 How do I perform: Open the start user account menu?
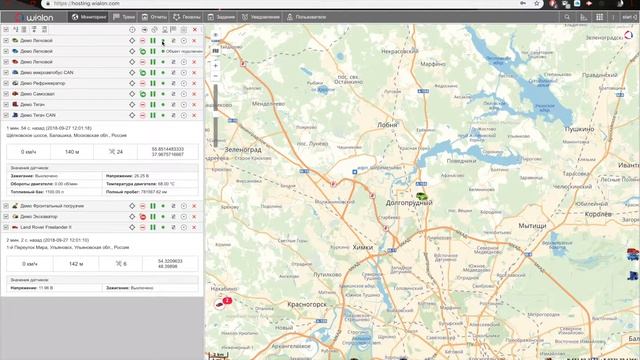point(629,17)
